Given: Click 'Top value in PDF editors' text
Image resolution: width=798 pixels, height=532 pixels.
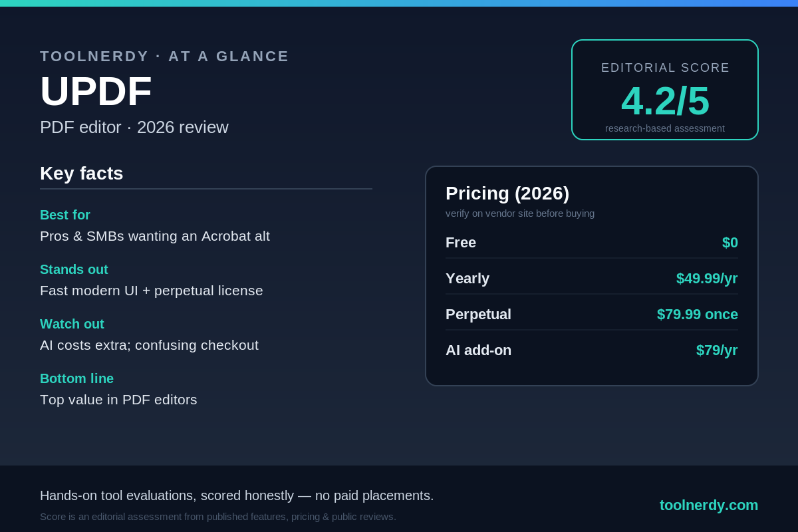Looking at the screenshot, I should click(118, 400).
